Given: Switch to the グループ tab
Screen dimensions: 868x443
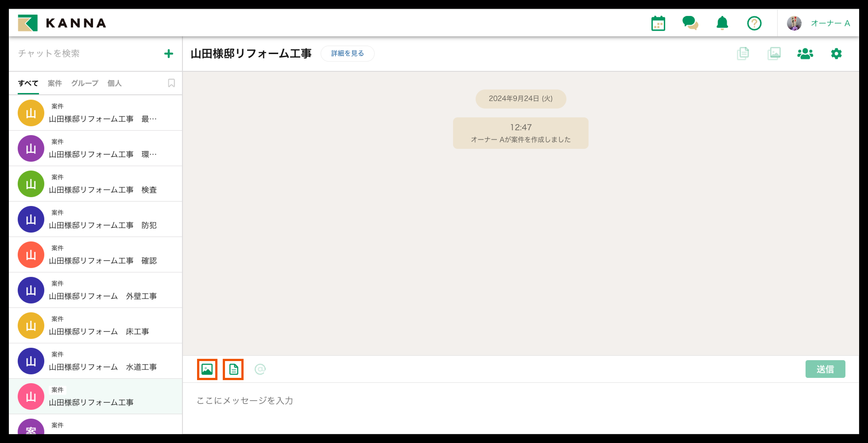Looking at the screenshot, I should 85,83.
